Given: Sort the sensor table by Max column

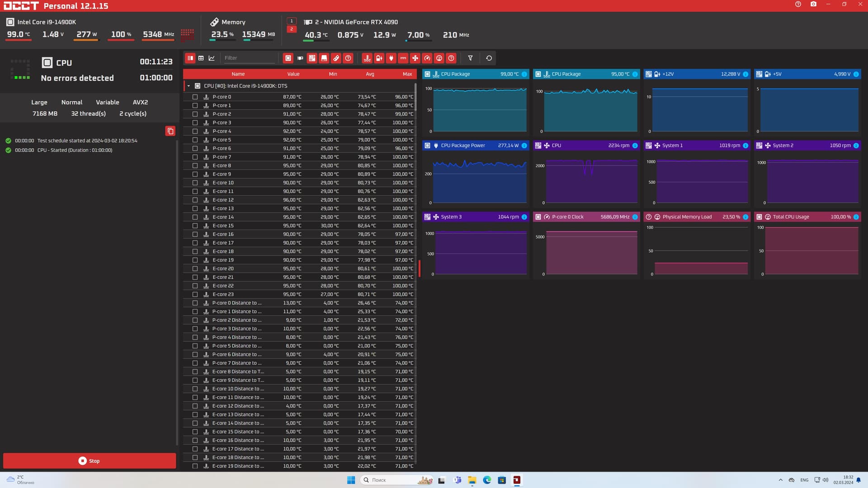Looking at the screenshot, I should (x=407, y=74).
